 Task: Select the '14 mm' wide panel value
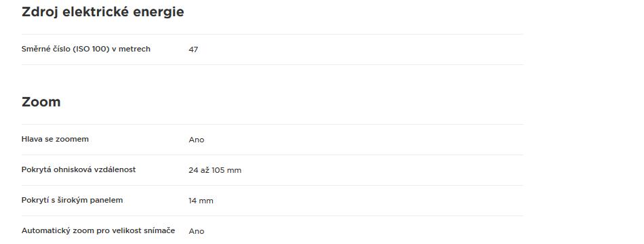pyautogui.click(x=201, y=201)
